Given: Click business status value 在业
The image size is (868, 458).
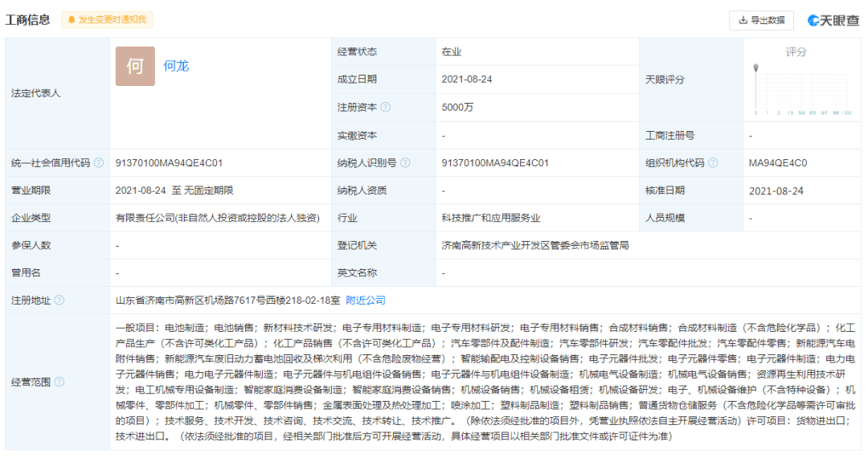Looking at the screenshot, I should (451, 52).
